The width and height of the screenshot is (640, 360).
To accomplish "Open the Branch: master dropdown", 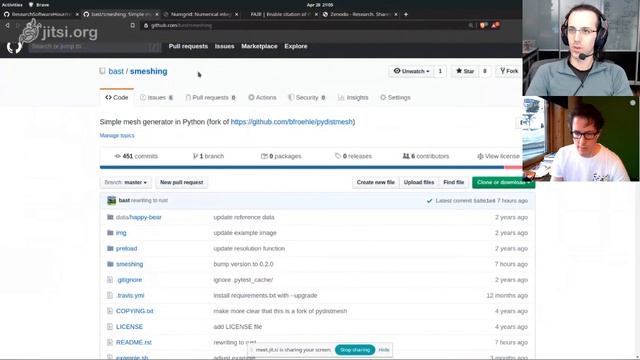I will (125, 182).
